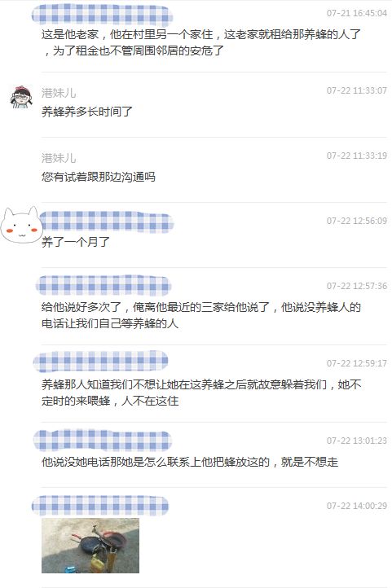Click the timestamp 07-22 11:33:07

tap(356, 90)
